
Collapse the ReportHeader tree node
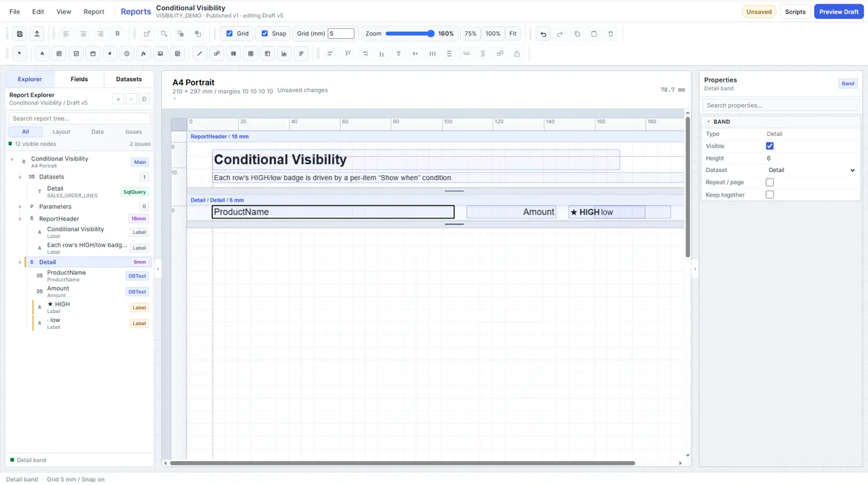[20, 218]
